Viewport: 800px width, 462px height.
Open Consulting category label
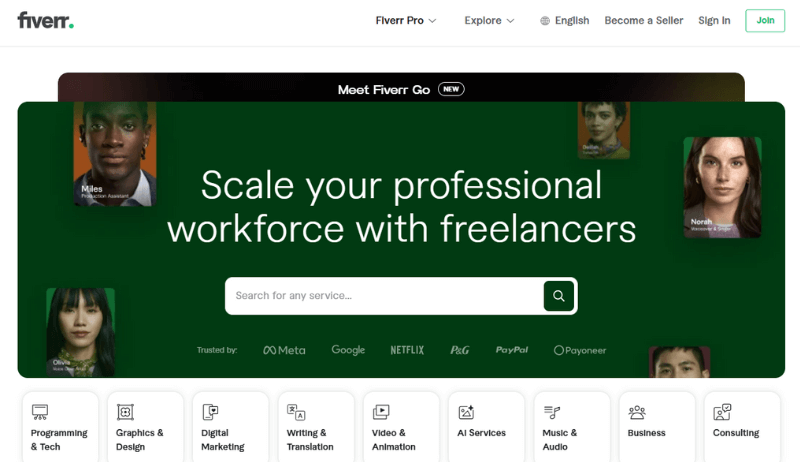[736, 433]
